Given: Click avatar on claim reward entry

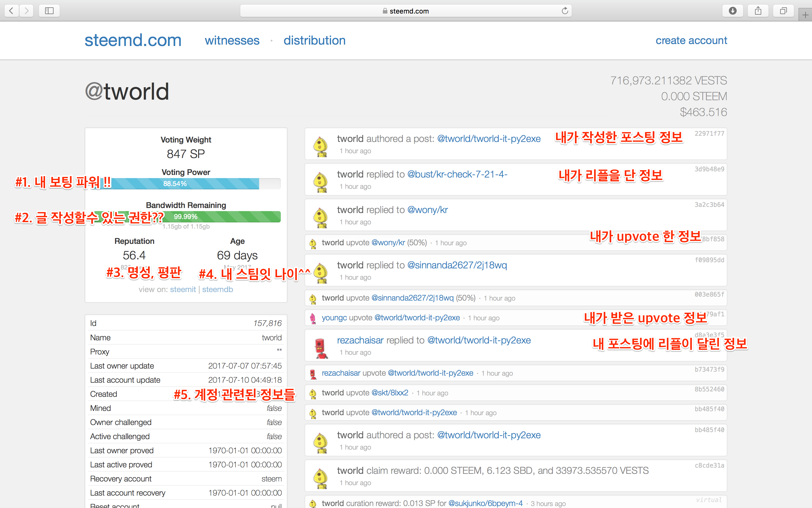Looking at the screenshot, I should [x=321, y=478].
